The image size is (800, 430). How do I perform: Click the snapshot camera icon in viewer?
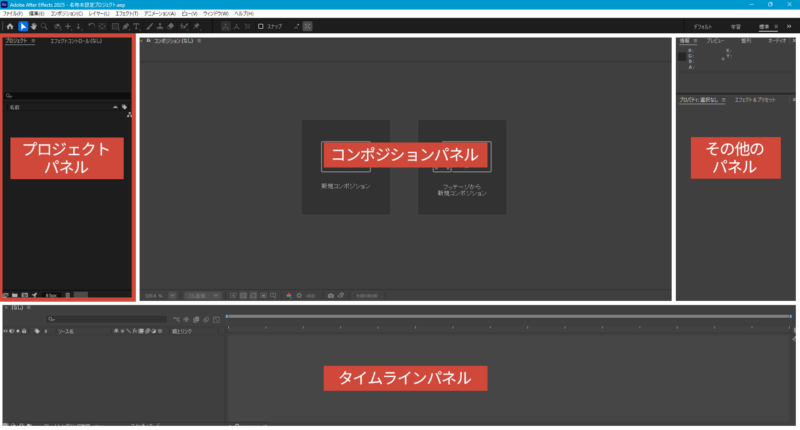point(331,296)
